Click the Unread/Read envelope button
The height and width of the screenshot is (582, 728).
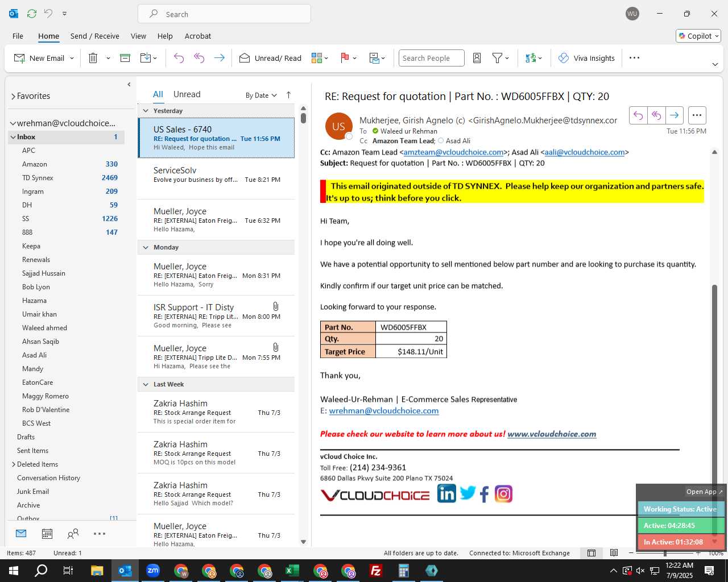[x=270, y=58]
